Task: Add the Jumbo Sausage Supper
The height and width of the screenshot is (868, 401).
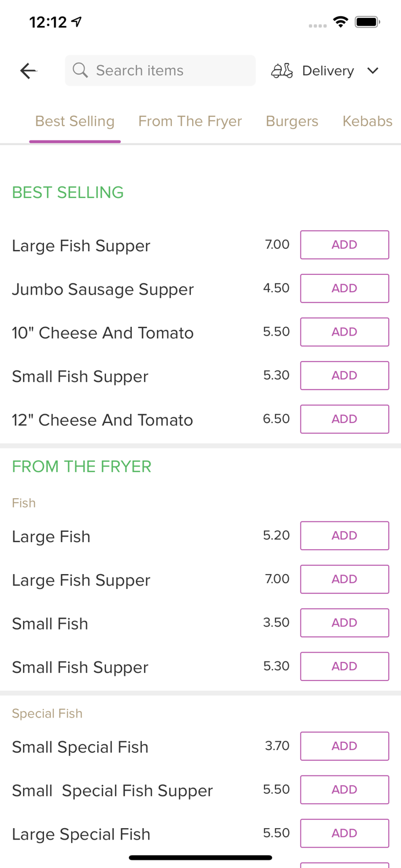Action: [x=344, y=288]
